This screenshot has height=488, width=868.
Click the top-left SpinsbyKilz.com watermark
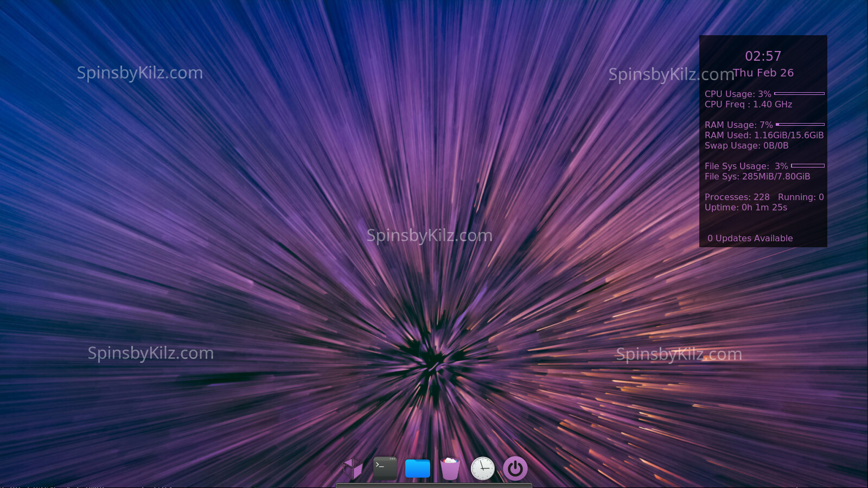click(140, 73)
